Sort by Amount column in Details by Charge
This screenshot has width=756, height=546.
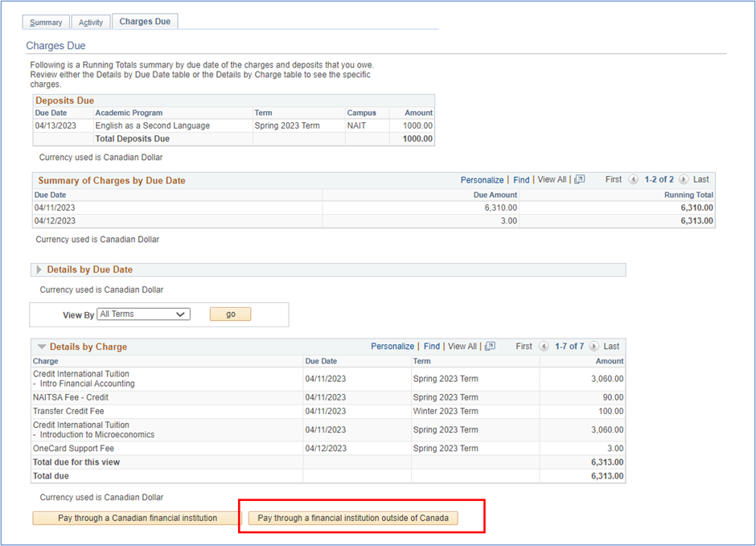(610, 361)
